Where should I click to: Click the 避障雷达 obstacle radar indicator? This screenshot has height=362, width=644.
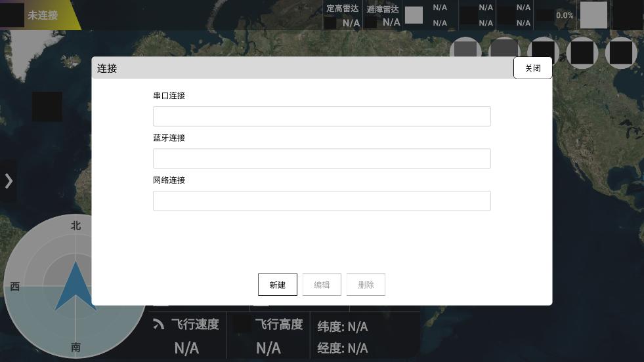point(383,16)
